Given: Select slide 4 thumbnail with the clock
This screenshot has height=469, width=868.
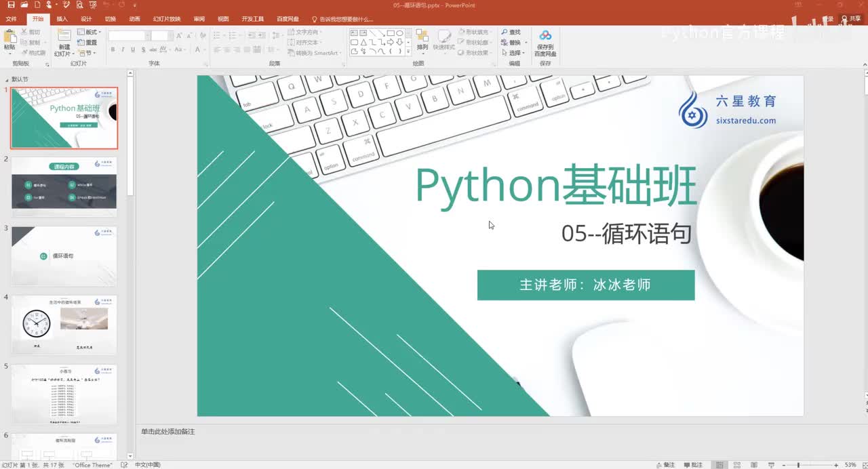Looking at the screenshot, I should (x=64, y=325).
